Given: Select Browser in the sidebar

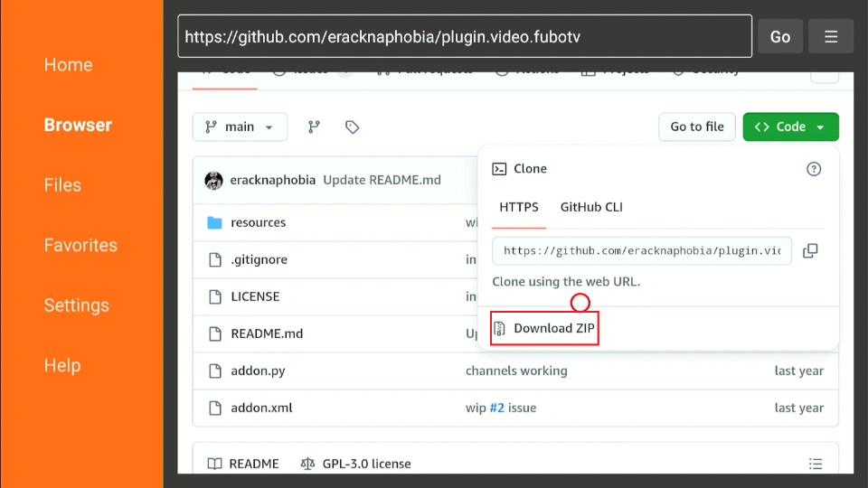Looking at the screenshot, I should [x=78, y=125].
